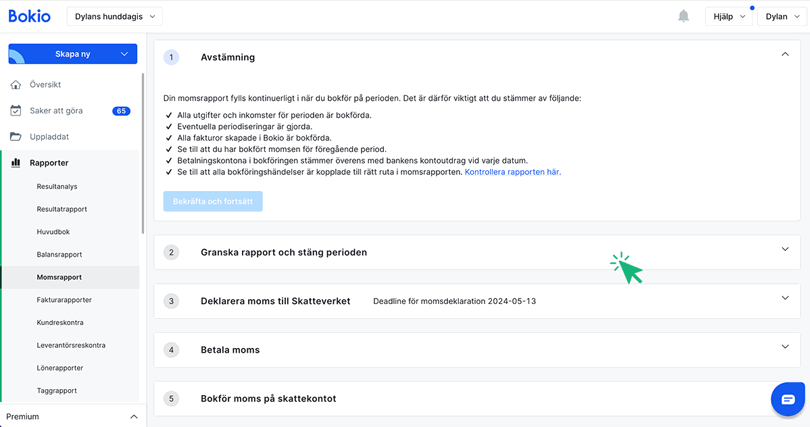Click step 2 number badge
Image resolution: width=810 pixels, height=427 pixels.
point(171,252)
